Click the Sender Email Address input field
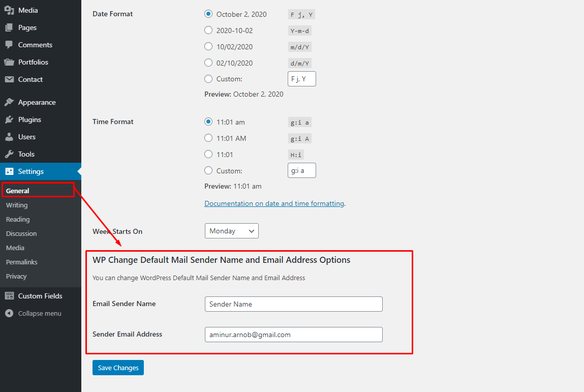Viewport: 584px width, 392px height. (x=293, y=335)
